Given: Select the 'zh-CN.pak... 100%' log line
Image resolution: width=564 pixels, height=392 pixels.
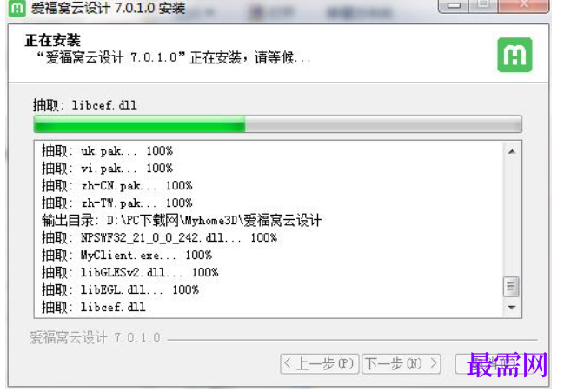Looking at the screenshot, I should [117, 186].
